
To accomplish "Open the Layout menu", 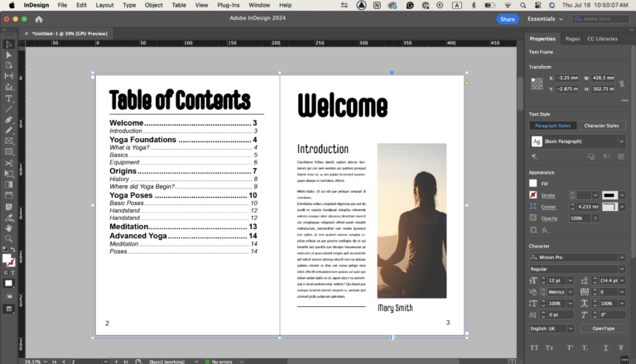I will point(104,5).
